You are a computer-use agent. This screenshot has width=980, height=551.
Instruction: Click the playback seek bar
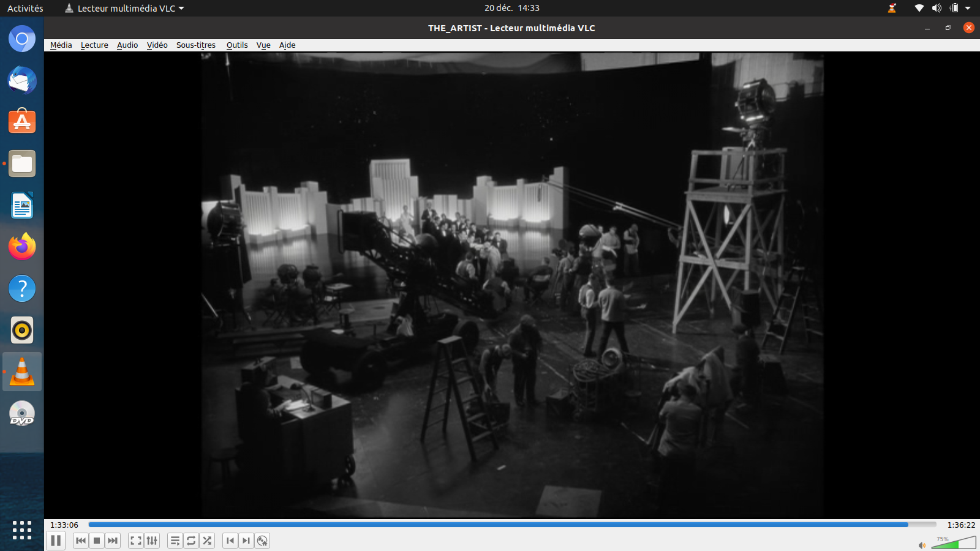click(x=512, y=525)
